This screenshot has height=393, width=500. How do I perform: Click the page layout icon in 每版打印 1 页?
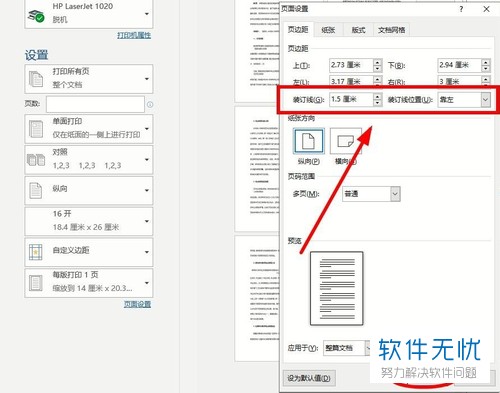point(36,283)
